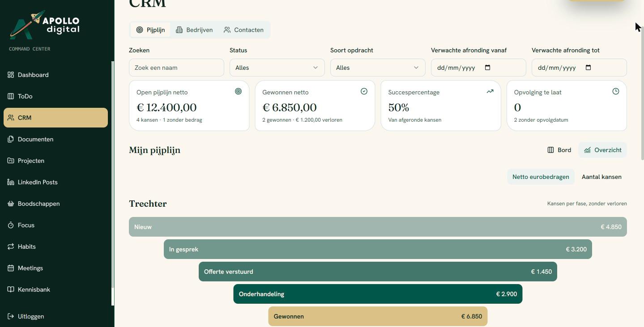Show Netto eurobedragen in the funnel

tap(541, 177)
